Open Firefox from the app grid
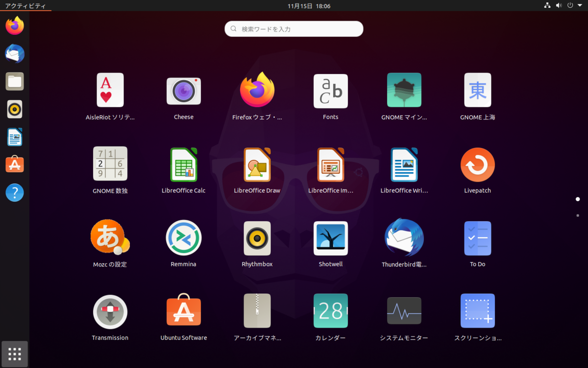This screenshot has height=368, width=588. tap(257, 90)
